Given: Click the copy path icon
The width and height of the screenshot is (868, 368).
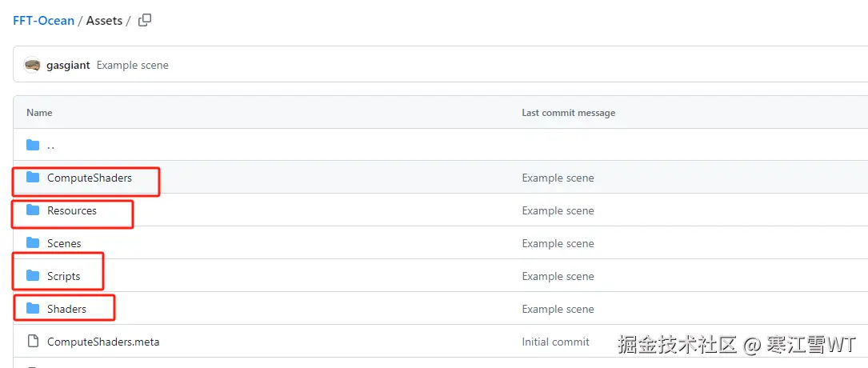Looking at the screenshot, I should (145, 21).
